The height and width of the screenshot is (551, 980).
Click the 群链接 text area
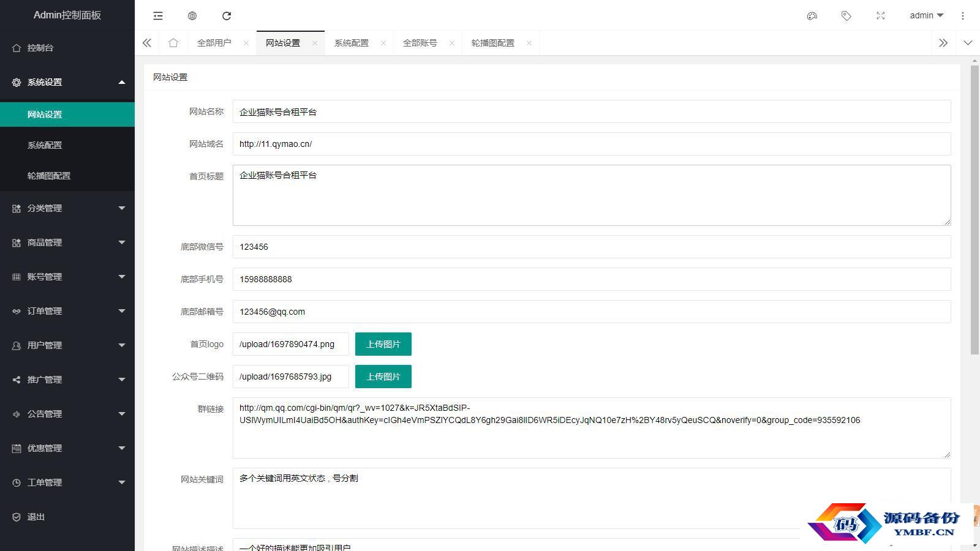(592, 428)
